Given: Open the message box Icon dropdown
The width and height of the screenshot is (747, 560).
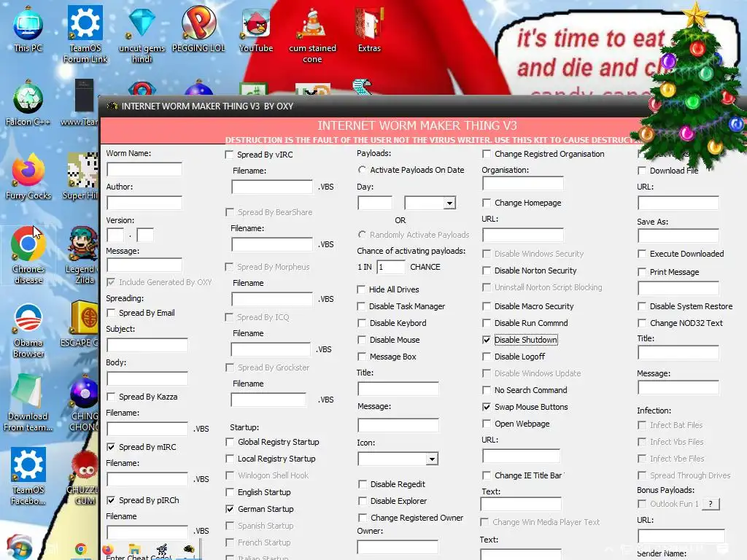Looking at the screenshot, I should pos(432,459).
